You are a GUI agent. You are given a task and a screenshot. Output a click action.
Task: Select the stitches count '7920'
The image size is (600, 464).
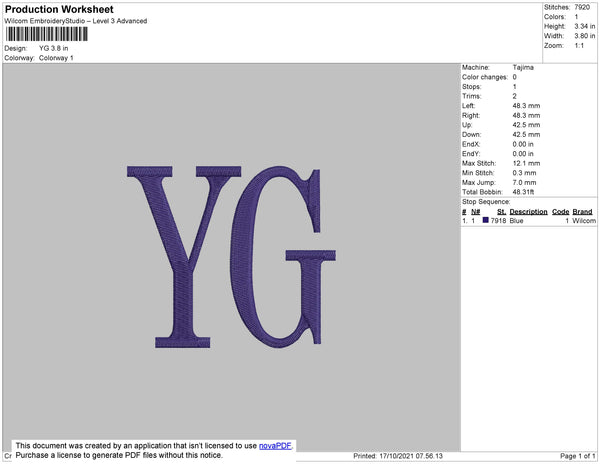[582, 7]
